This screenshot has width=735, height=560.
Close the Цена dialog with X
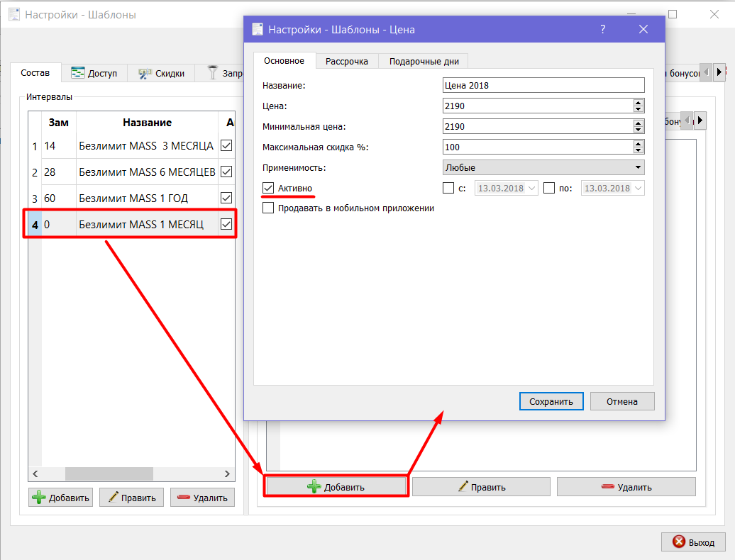click(643, 29)
